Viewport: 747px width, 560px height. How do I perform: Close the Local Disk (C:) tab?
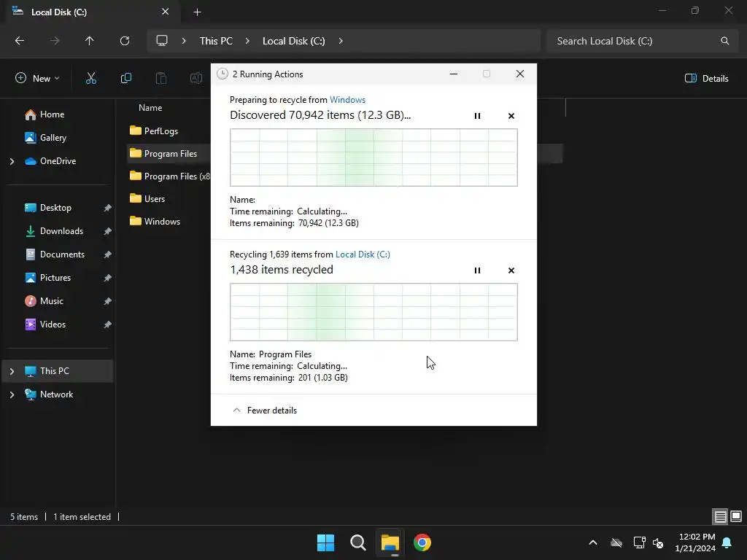click(x=165, y=12)
